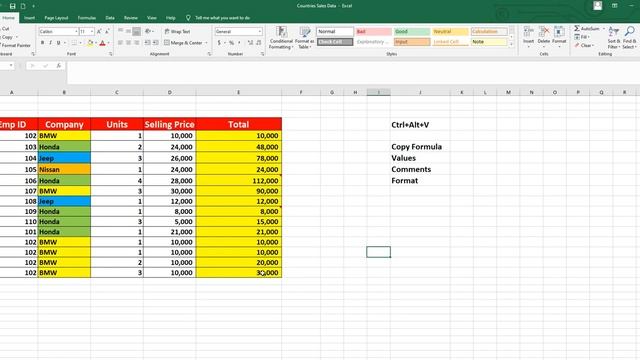Click Increase Indent icon
This screenshot has width=640, height=360.
156,43
